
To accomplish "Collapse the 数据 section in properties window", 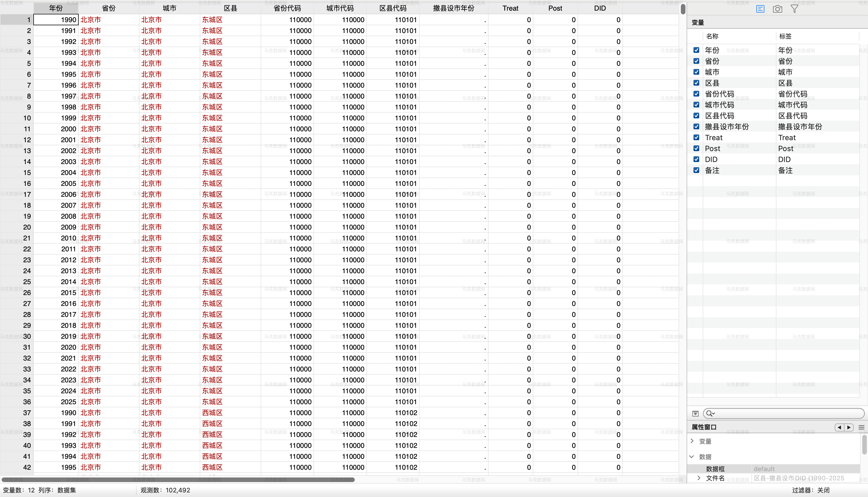I will (692, 457).
